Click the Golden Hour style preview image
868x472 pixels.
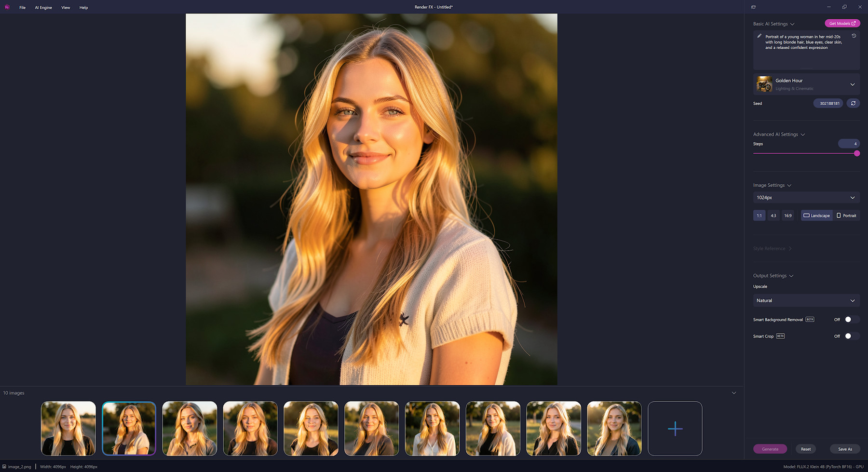click(764, 84)
